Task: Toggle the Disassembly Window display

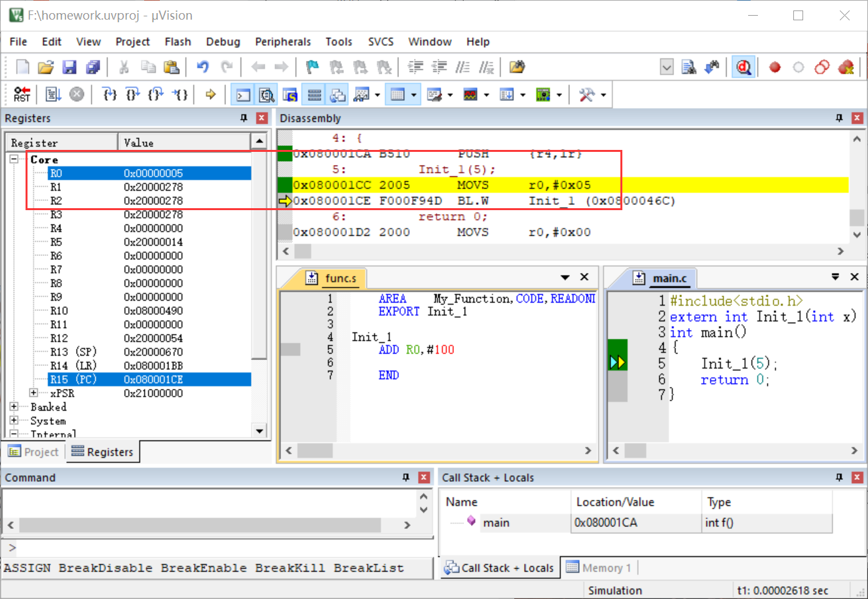Action: point(267,95)
